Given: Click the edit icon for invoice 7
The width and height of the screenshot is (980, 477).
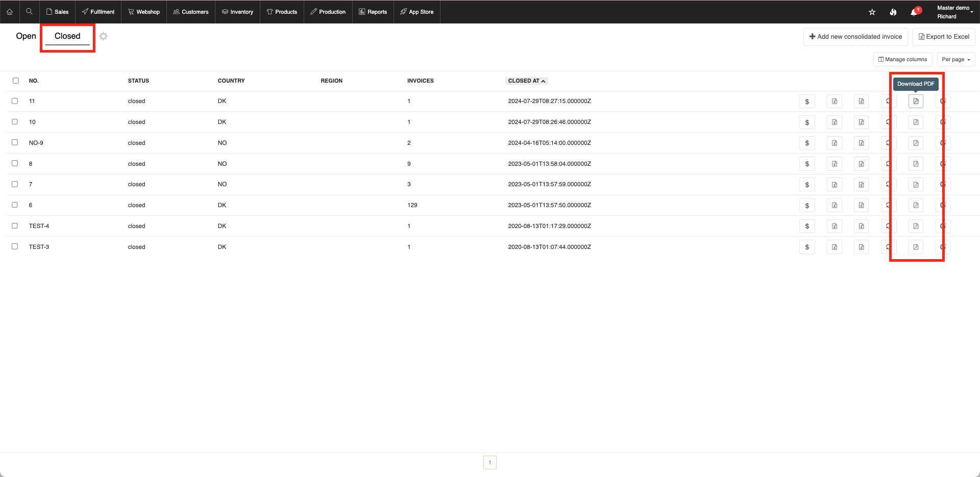Looking at the screenshot, I should click(943, 185).
